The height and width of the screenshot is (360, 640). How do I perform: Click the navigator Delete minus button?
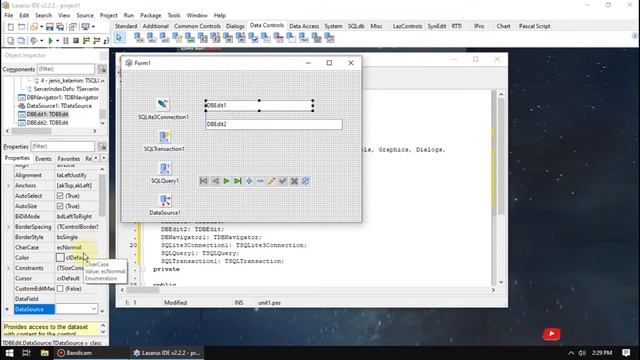pos(260,181)
